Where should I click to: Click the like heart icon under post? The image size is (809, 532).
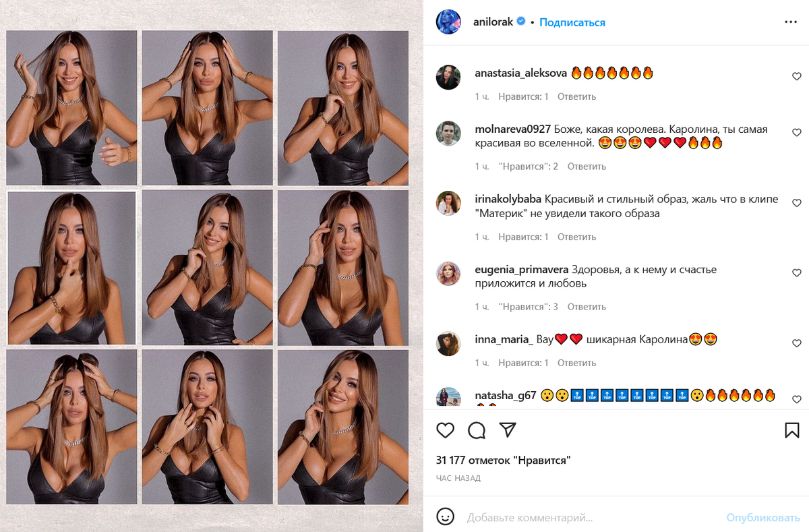(x=445, y=430)
